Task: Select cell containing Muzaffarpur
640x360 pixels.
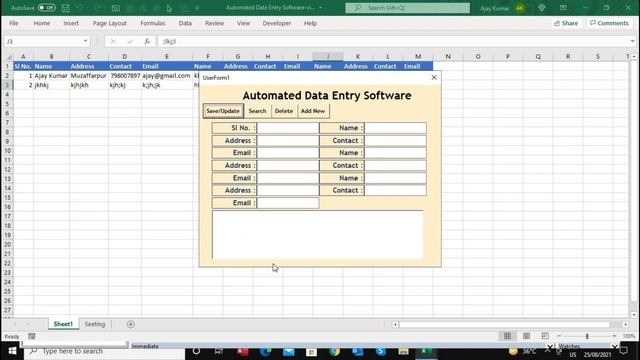Action: coord(89,76)
